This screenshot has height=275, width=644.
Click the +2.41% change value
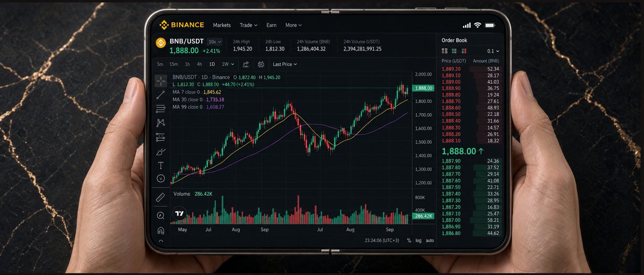211,50
